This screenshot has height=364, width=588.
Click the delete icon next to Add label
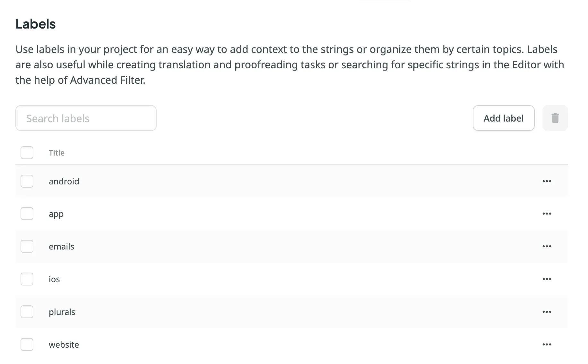click(x=555, y=118)
